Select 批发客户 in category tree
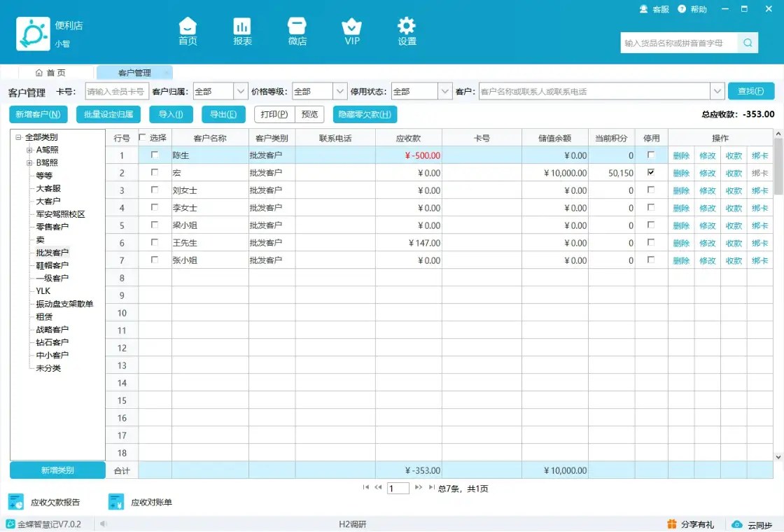Image resolution: width=784 pixels, height=532 pixels. pyautogui.click(x=52, y=253)
